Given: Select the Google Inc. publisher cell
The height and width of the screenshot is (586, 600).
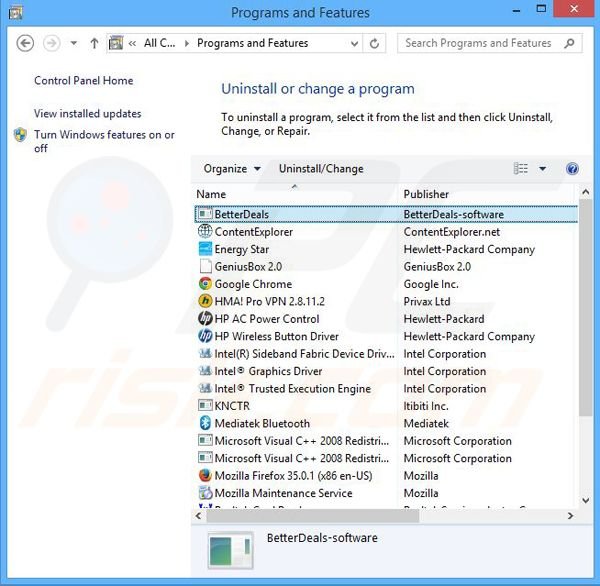Looking at the screenshot, I should coord(431,284).
